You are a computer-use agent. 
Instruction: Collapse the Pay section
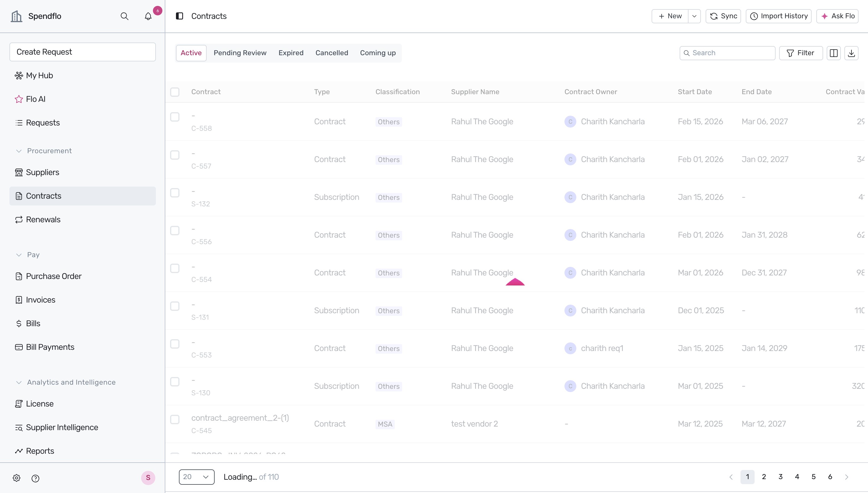click(x=19, y=255)
